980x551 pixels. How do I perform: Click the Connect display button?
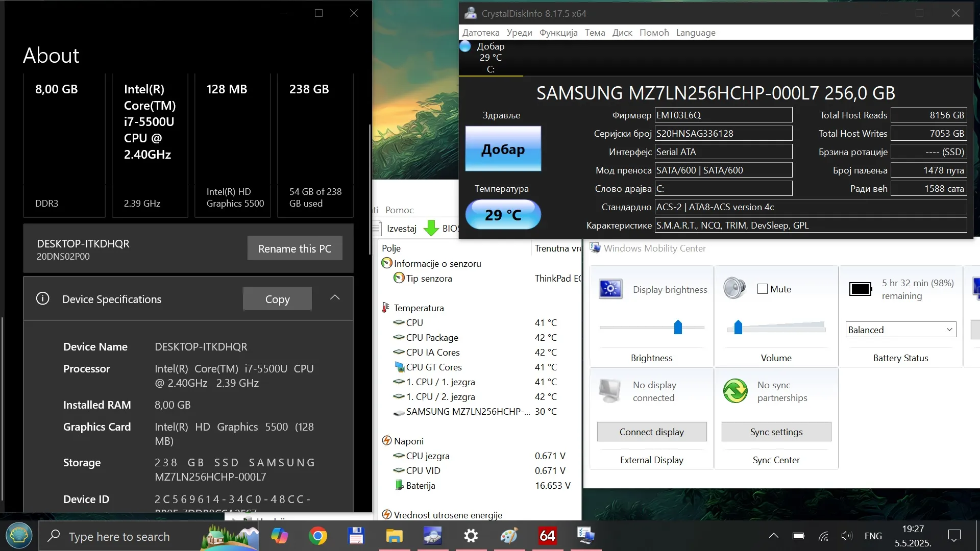pyautogui.click(x=651, y=432)
